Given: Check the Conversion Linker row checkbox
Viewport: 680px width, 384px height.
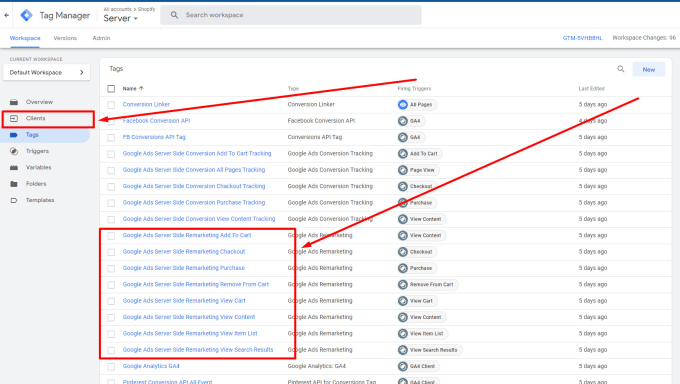Looking at the screenshot, I should pos(111,105).
